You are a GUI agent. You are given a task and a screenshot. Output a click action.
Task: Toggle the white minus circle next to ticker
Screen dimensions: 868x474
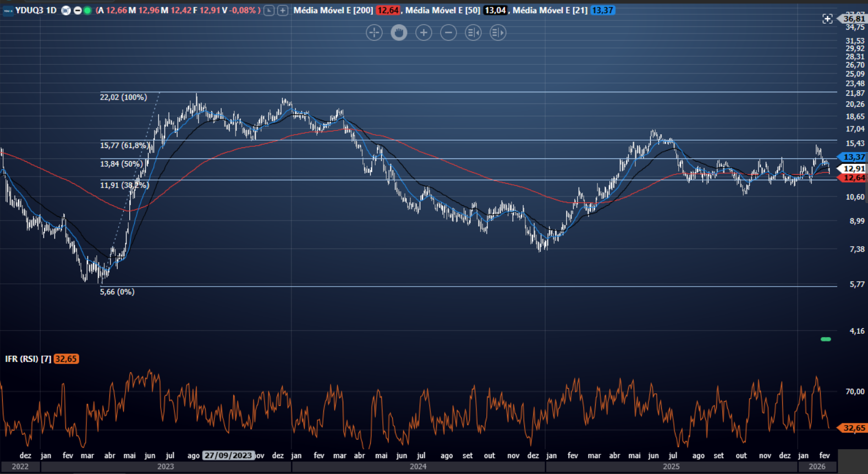coord(78,10)
